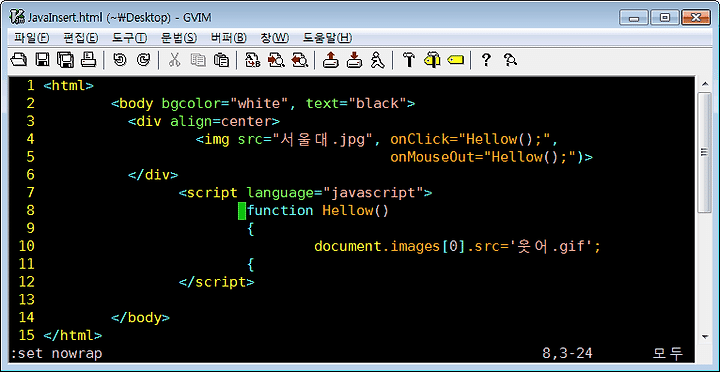Click text="black" attribute on line 2
This screenshot has height=372, width=720.
pos(356,104)
